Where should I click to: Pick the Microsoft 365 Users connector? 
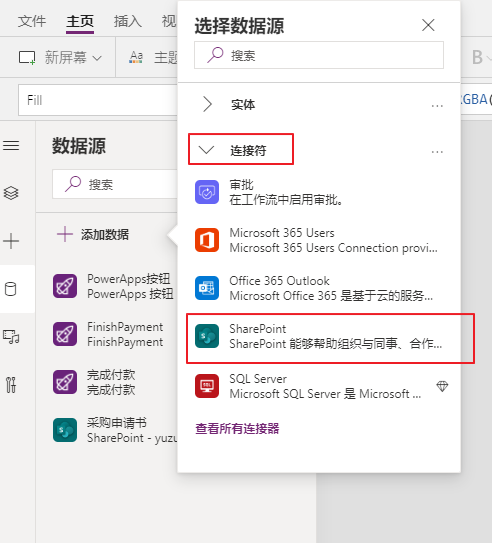click(319, 240)
